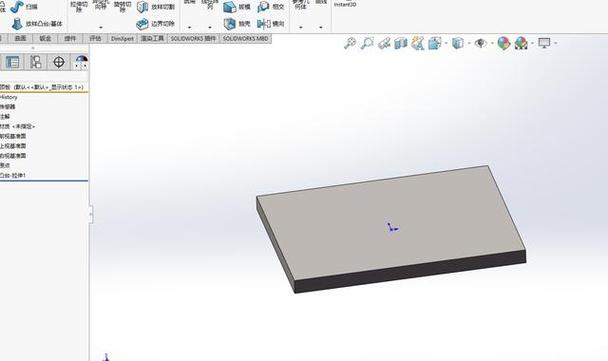
Task: Click the Extruded Cut (拉伸切除) button
Action: pyautogui.click(x=79, y=6)
